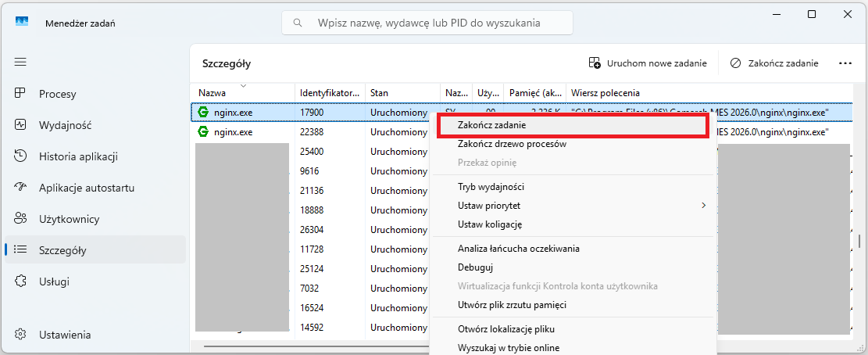Screen dimensions: 868x355
Task: Sort by the Stan column header
Action: (x=402, y=92)
